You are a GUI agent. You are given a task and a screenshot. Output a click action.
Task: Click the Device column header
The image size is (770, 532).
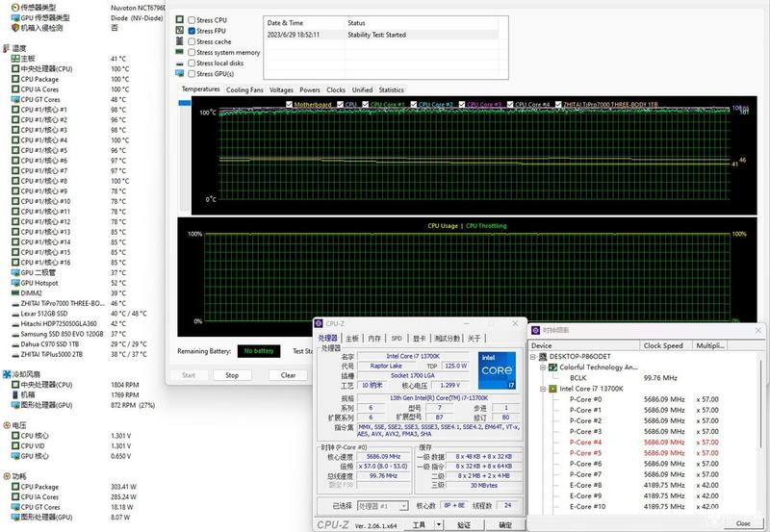coord(584,345)
